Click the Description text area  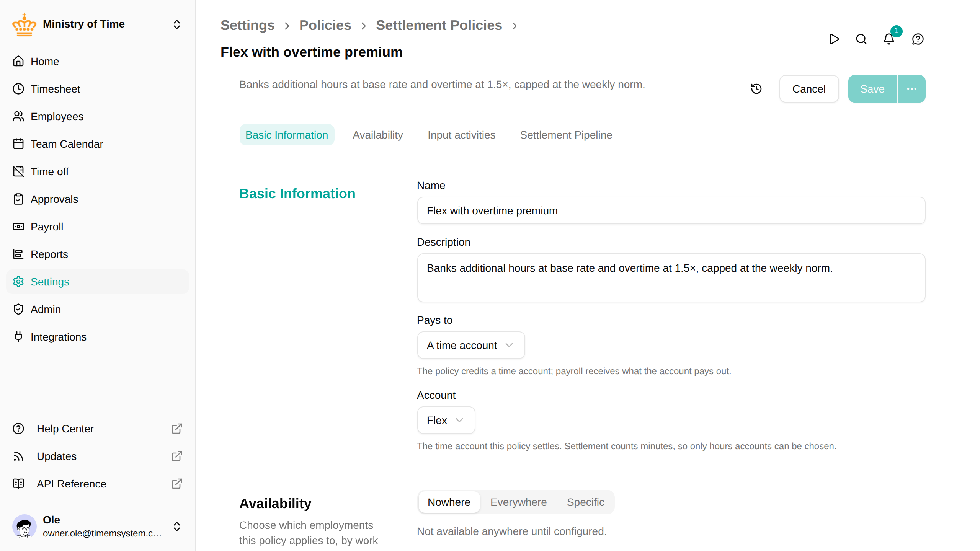[671, 278]
